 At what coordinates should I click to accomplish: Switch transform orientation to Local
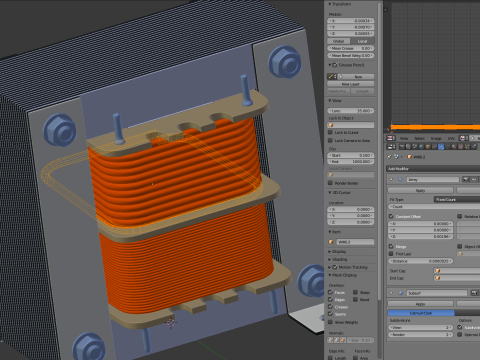click(x=362, y=41)
